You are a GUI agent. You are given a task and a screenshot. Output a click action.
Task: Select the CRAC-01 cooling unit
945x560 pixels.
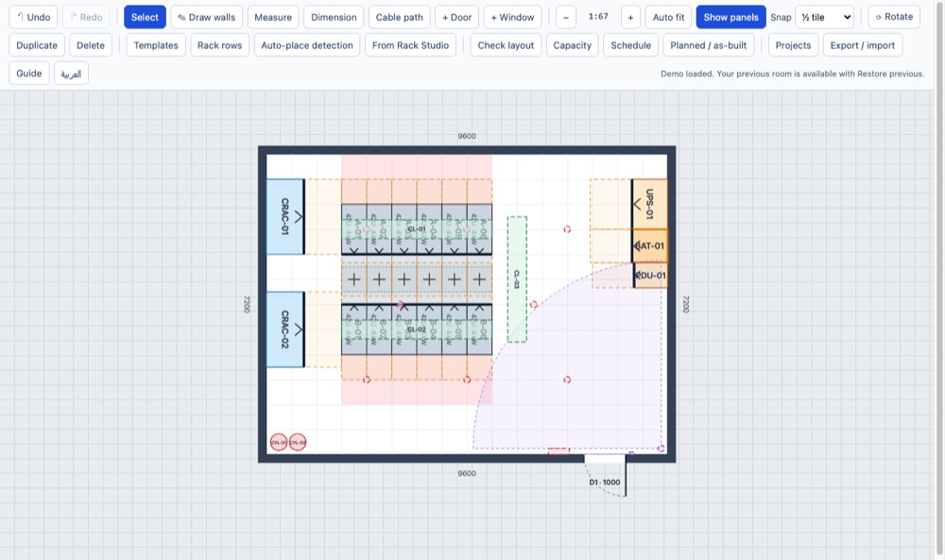coord(285,217)
